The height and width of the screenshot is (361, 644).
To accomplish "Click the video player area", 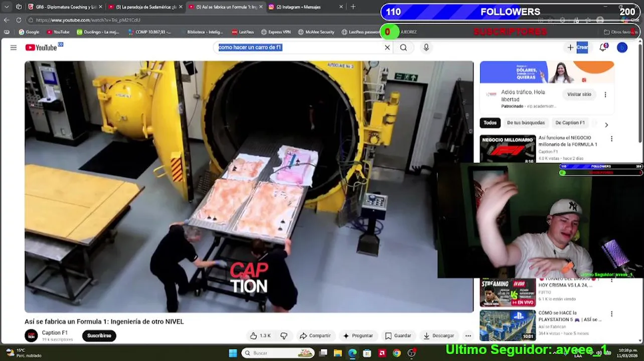I will click(249, 187).
